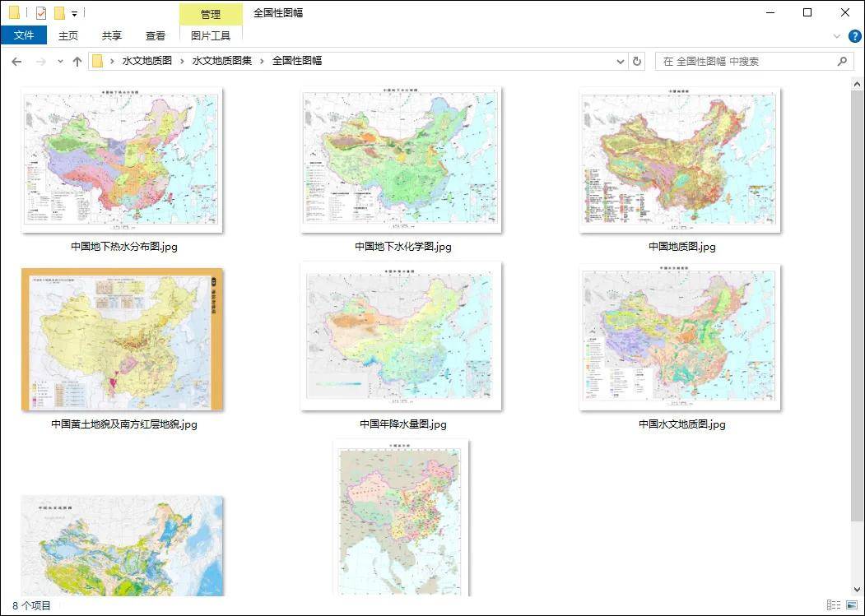Open address bar history dropdown
Viewport: 865px width, 616px height.
tap(621, 61)
